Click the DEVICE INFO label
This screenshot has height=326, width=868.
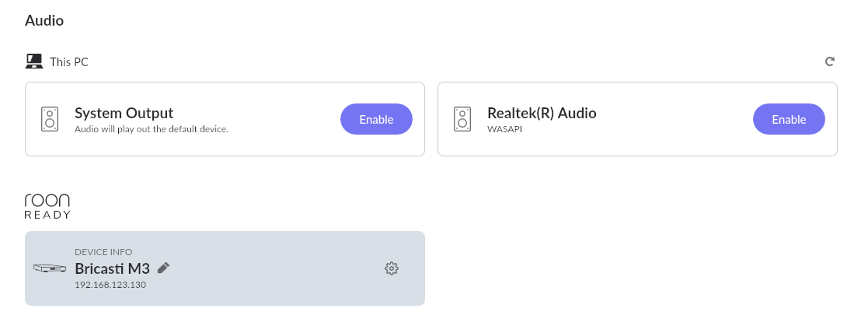(103, 252)
